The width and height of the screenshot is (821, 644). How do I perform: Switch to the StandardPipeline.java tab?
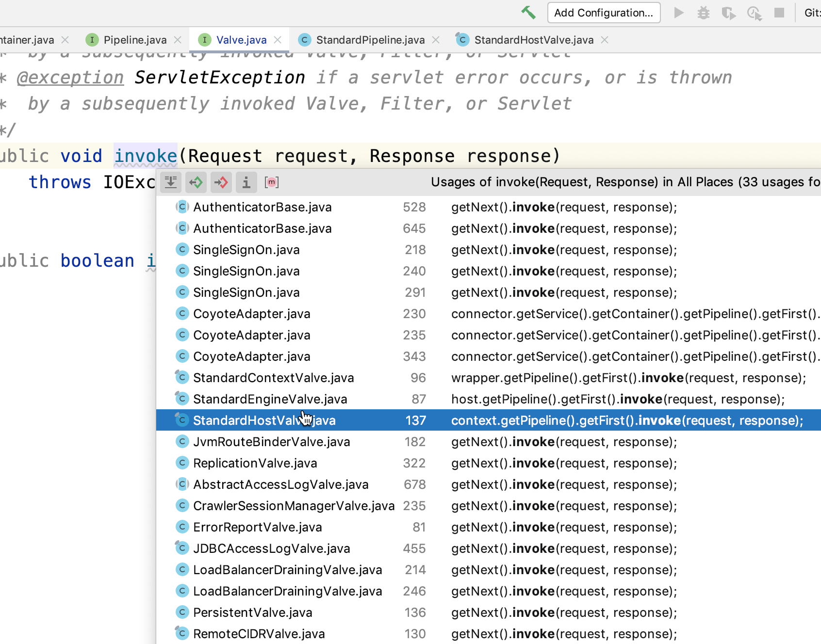370,40
